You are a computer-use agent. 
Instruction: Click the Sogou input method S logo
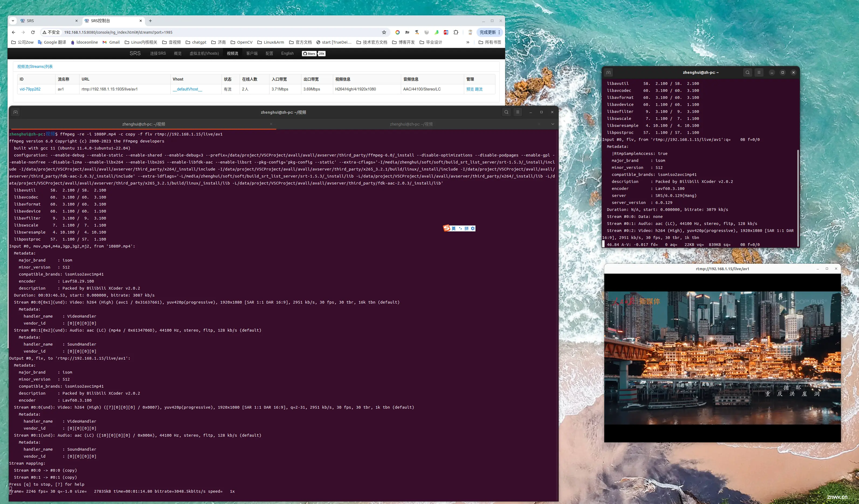447,228
